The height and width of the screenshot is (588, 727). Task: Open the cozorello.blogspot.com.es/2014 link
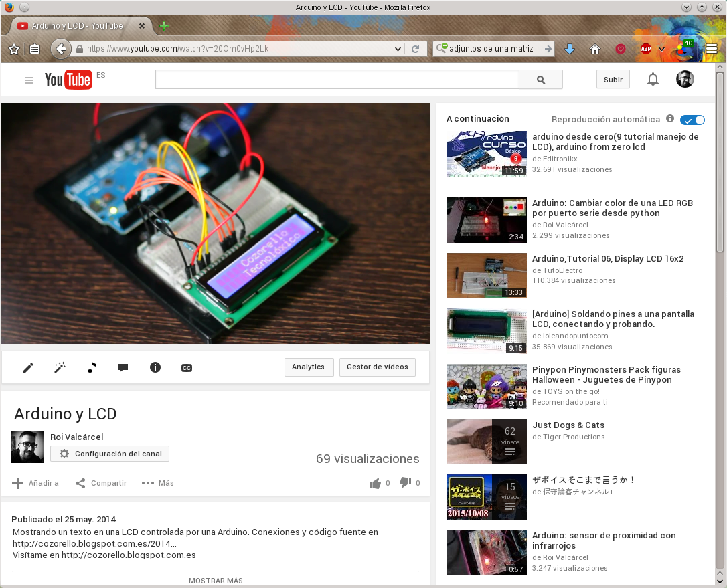point(94,544)
